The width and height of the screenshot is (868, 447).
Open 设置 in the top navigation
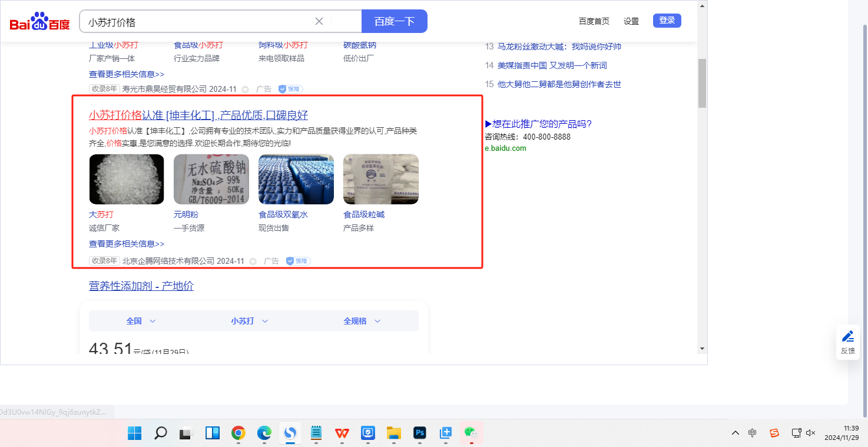[x=631, y=21]
